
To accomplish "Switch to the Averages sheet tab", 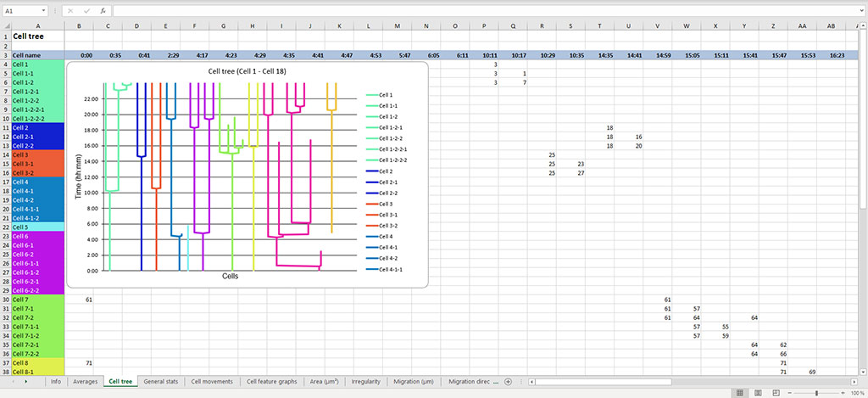I will pos(86,381).
